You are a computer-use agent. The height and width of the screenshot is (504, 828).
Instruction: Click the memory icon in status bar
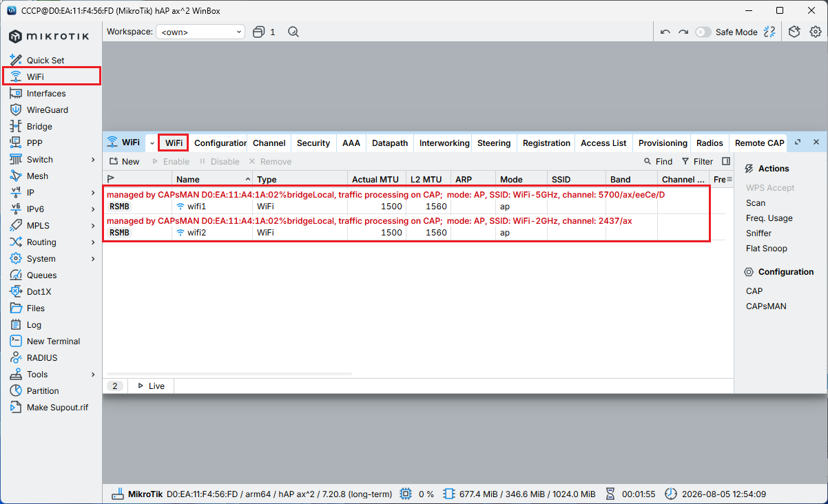pos(449,494)
